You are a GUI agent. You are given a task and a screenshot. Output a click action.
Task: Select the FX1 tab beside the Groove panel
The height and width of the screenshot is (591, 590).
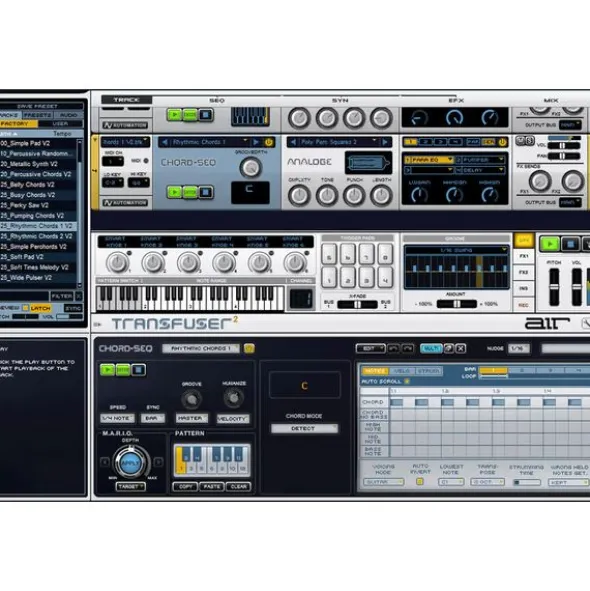pyautogui.click(x=523, y=256)
